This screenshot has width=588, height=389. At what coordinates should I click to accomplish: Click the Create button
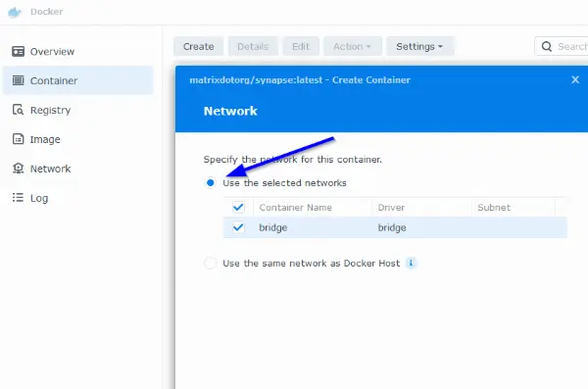click(x=198, y=46)
